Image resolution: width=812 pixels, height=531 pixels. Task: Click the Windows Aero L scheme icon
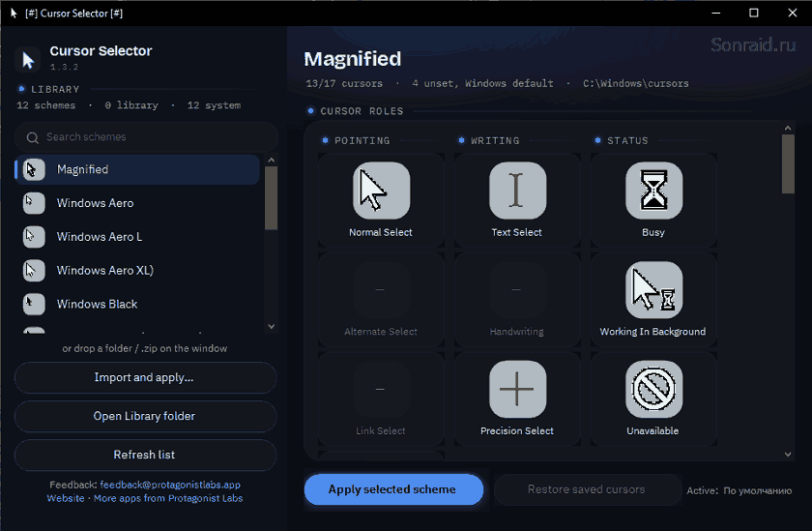pyautogui.click(x=34, y=237)
